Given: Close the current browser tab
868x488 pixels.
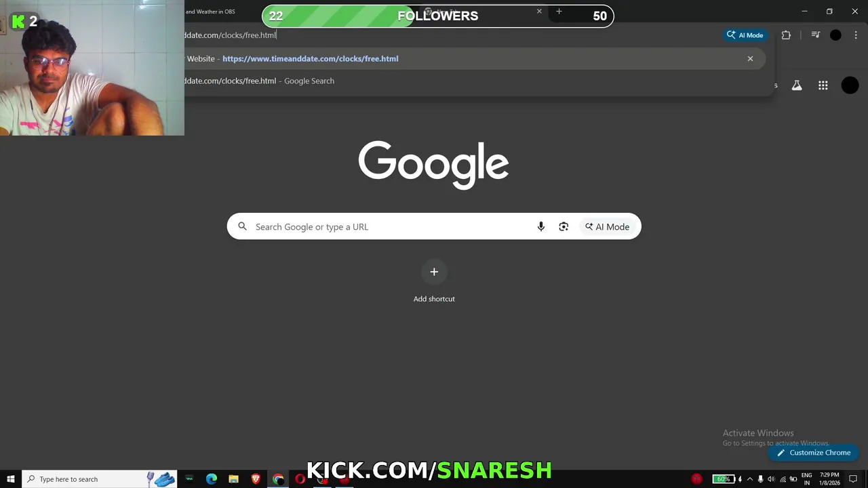Looking at the screenshot, I should tap(539, 12).
